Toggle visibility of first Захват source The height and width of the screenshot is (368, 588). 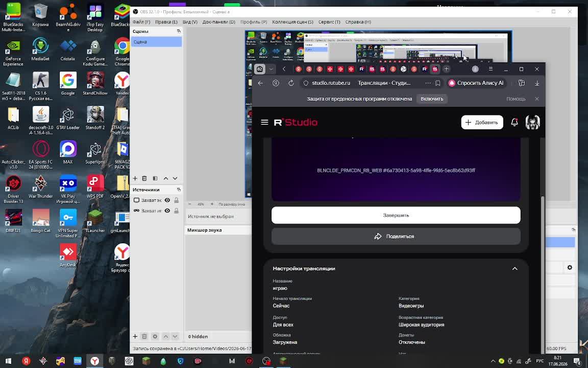[x=167, y=200]
